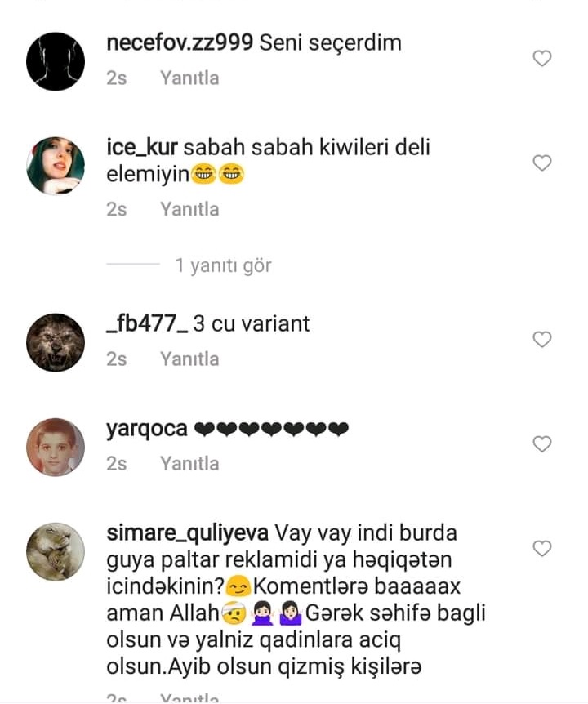Open simare_quliyeva username link
Viewport: 588px width, 704px height.
click(188, 533)
